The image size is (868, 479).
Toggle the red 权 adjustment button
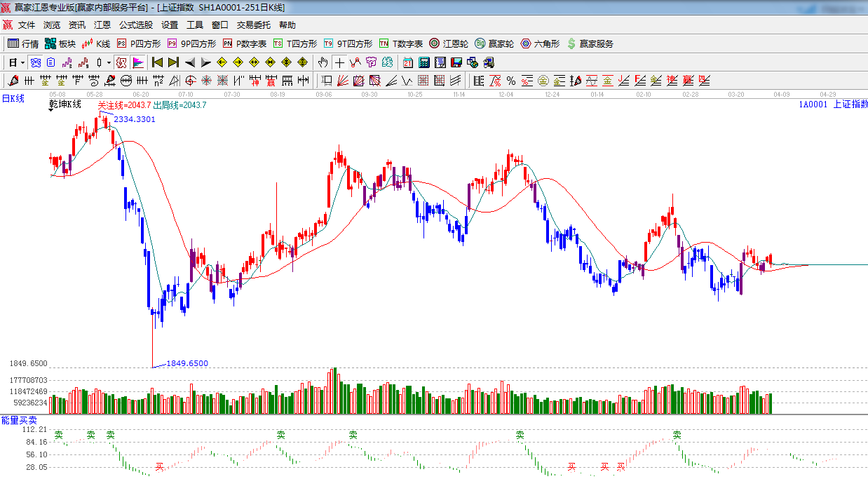coord(121,62)
